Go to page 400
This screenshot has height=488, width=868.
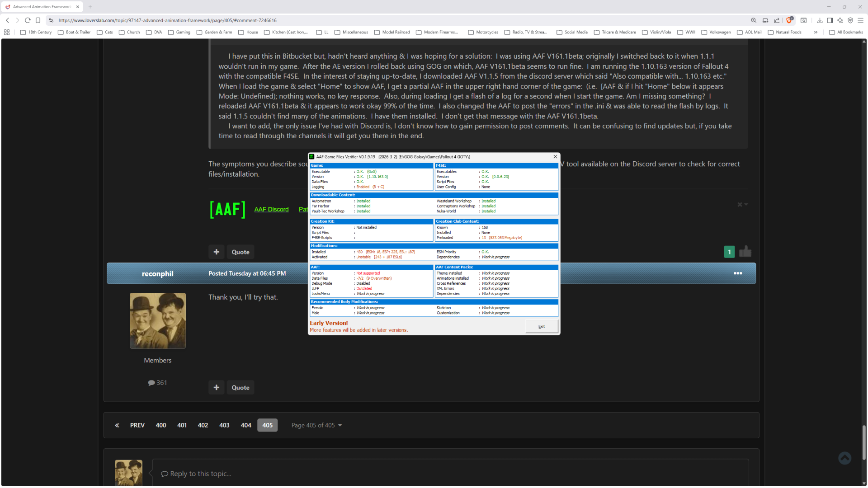tap(161, 425)
